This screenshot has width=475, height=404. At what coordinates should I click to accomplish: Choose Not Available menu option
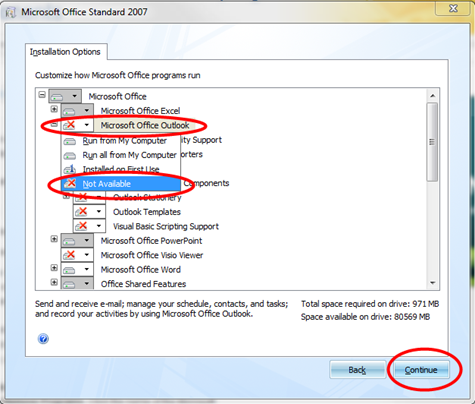[x=121, y=184]
